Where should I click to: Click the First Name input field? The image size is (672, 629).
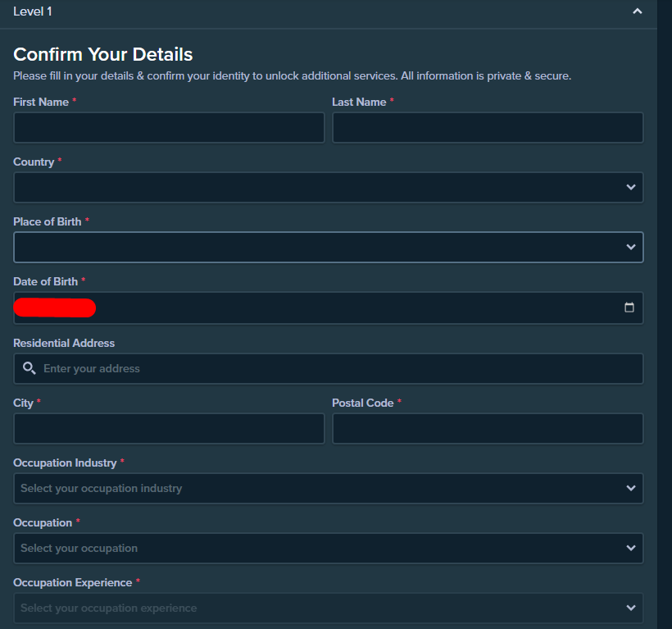(x=169, y=128)
